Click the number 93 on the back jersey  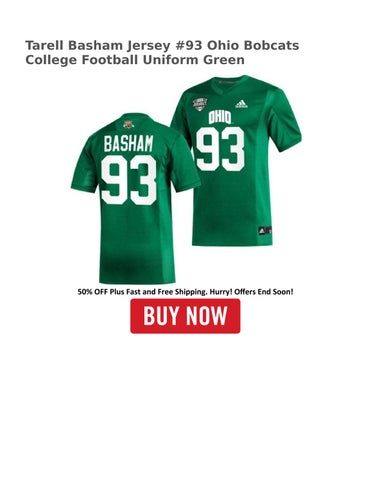tap(129, 180)
